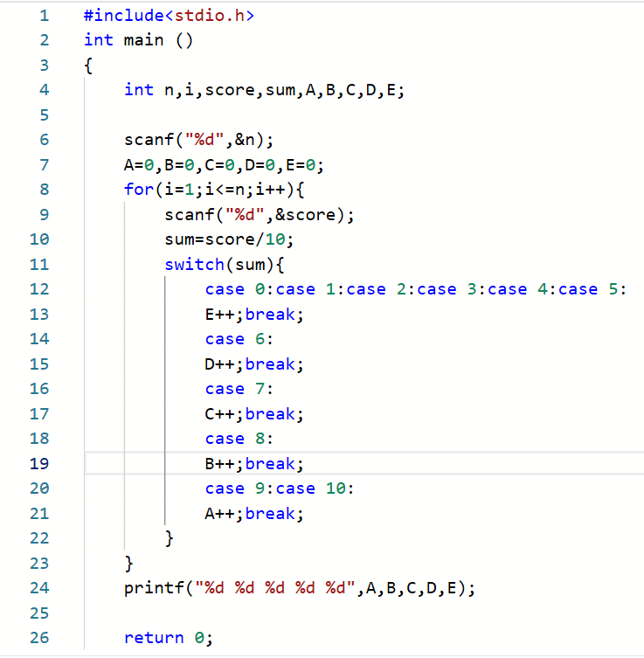Click the 'C++;break;' statement
Viewport: 644px width, 658px height.
(254, 414)
